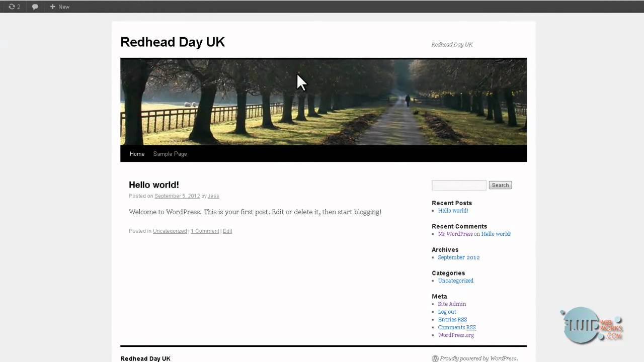The width and height of the screenshot is (644, 362).
Task: Click the tree-lined path header image
Action: coord(324,102)
